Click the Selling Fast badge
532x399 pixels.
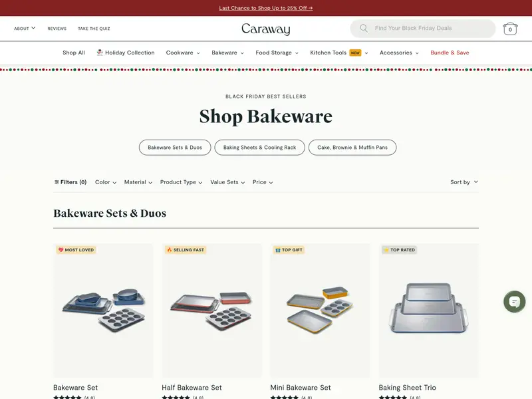[x=186, y=250]
